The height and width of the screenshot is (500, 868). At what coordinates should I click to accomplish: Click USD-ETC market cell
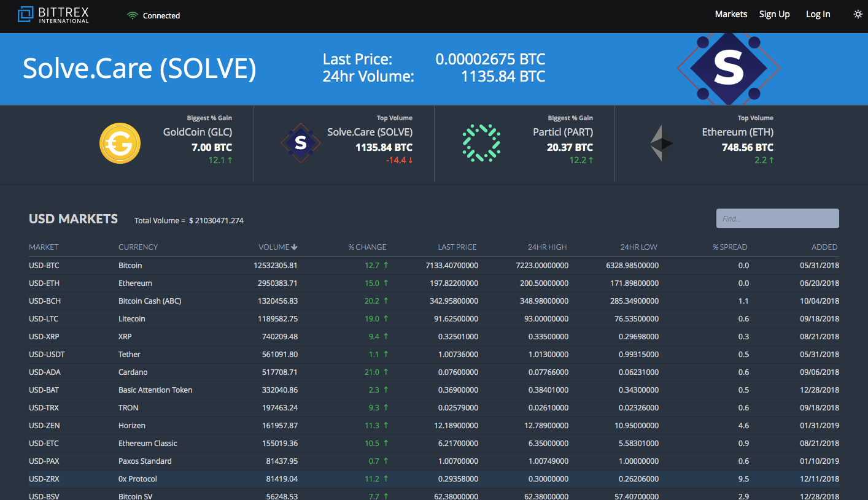click(x=44, y=444)
